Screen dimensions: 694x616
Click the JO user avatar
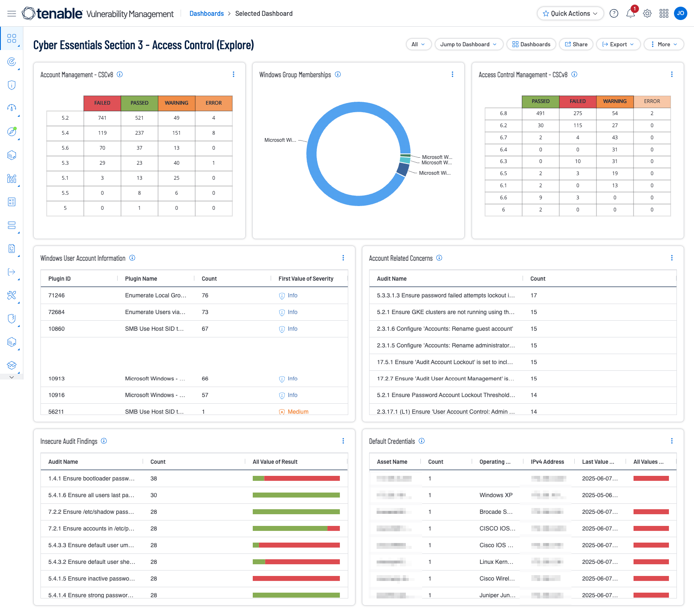tap(680, 13)
